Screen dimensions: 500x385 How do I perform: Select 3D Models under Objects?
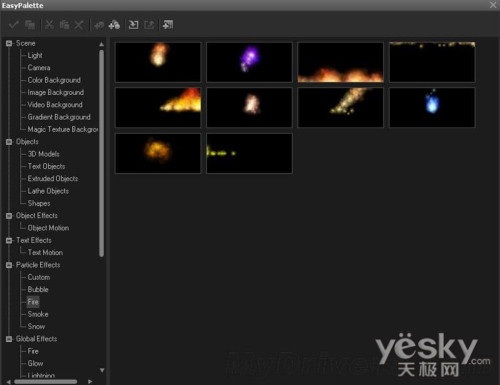(44, 154)
